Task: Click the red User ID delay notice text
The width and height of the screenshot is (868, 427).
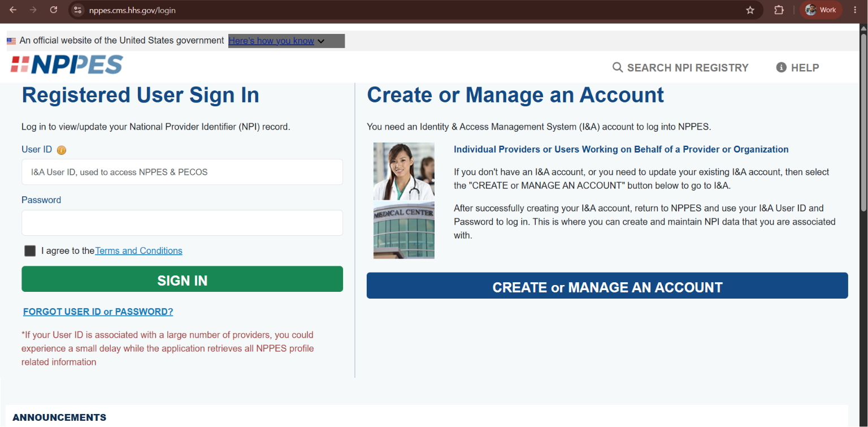Action: pyautogui.click(x=168, y=348)
